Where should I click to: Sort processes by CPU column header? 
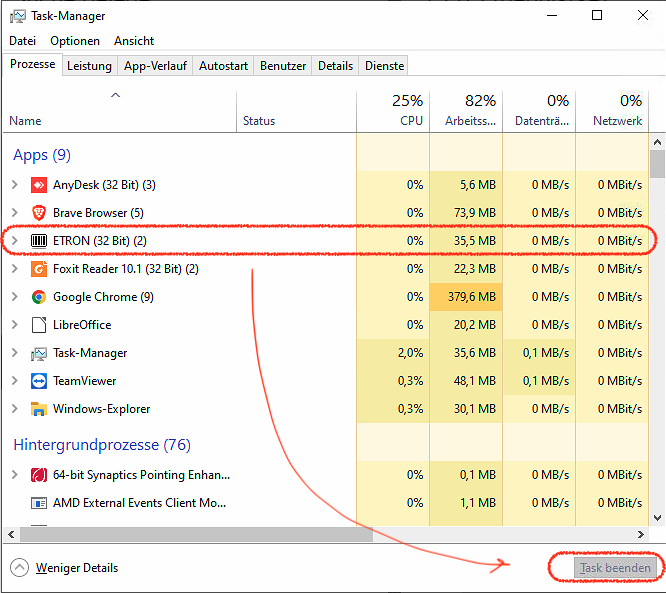tap(393, 110)
